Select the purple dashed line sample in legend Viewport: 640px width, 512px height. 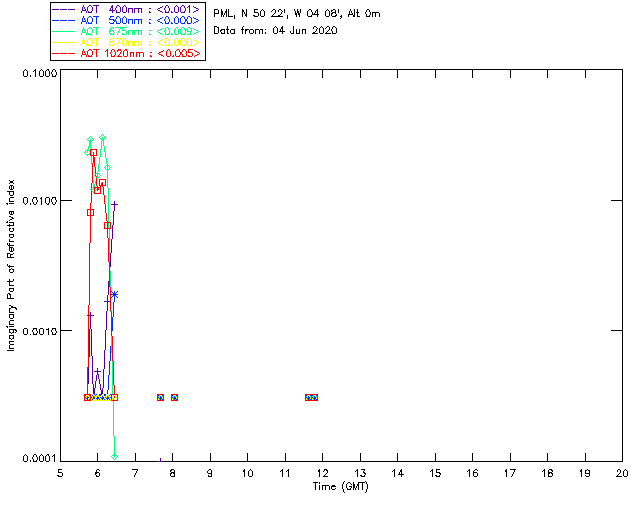(x=64, y=9)
